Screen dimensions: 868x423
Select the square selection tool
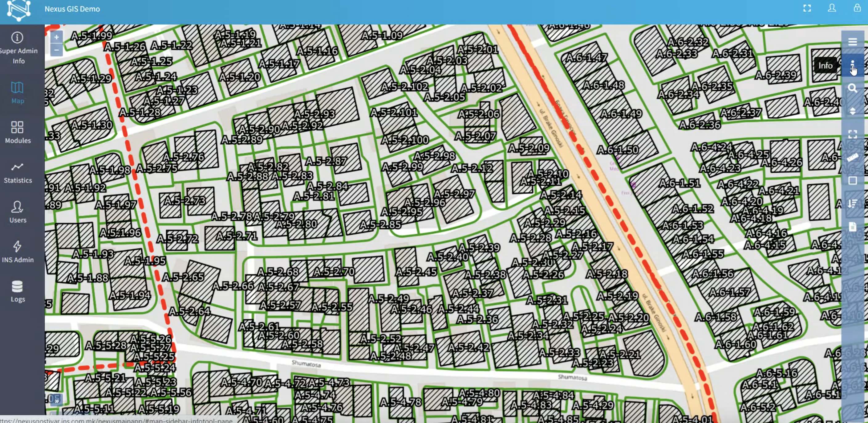[853, 180]
